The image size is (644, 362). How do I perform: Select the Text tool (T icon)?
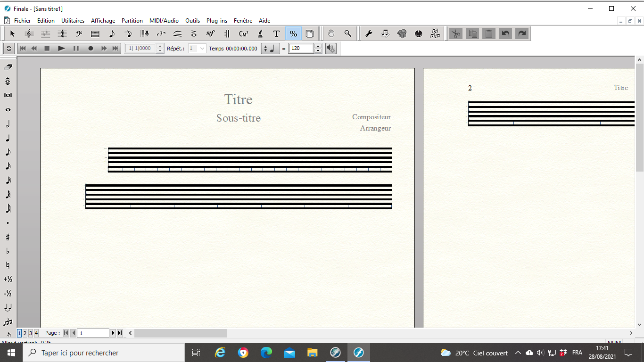pos(276,33)
